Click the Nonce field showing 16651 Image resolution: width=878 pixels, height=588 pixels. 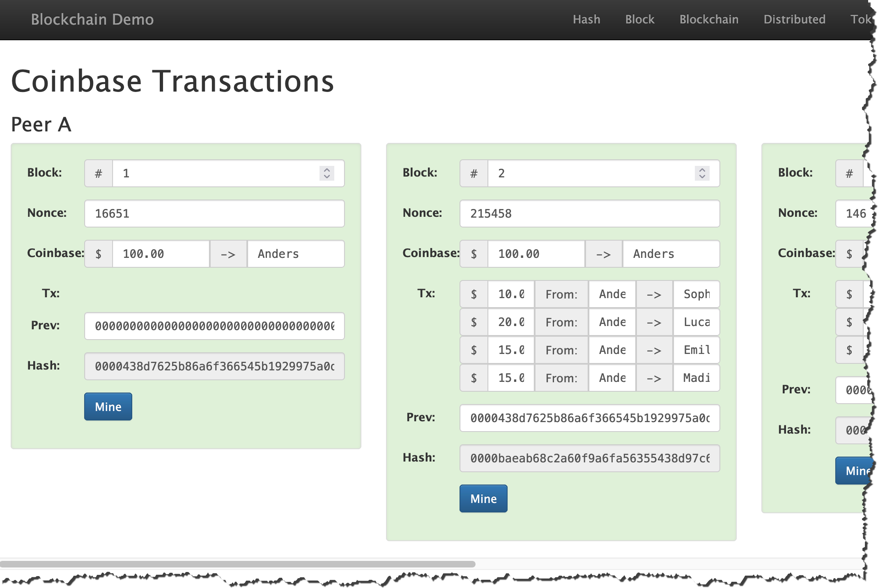(x=214, y=214)
